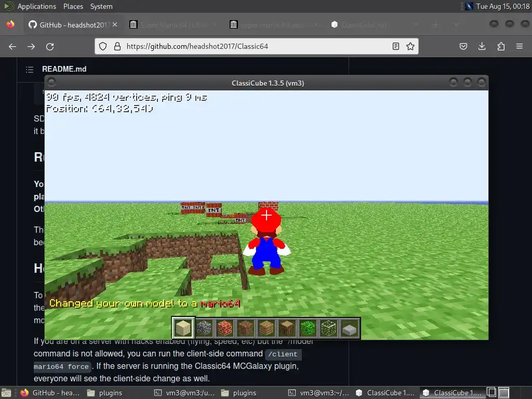Viewport: 532px width, 399px height.
Task: Toggle reader view in the address bar
Action: [395, 46]
